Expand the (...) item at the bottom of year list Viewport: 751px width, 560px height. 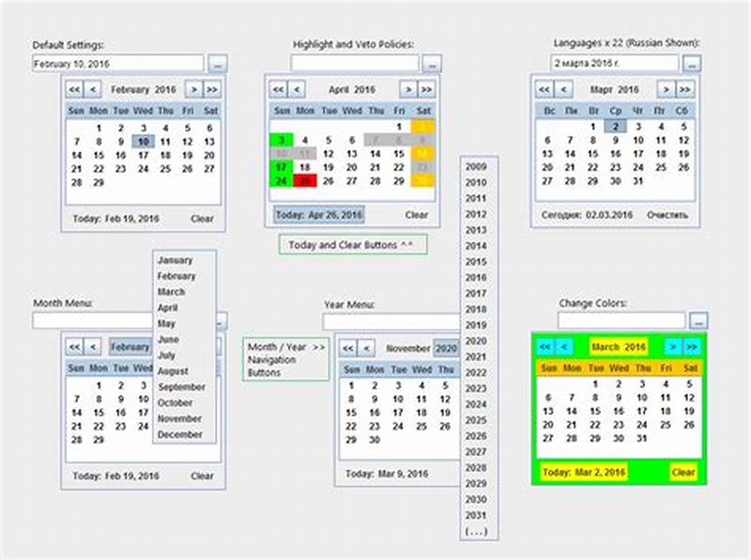(x=479, y=530)
